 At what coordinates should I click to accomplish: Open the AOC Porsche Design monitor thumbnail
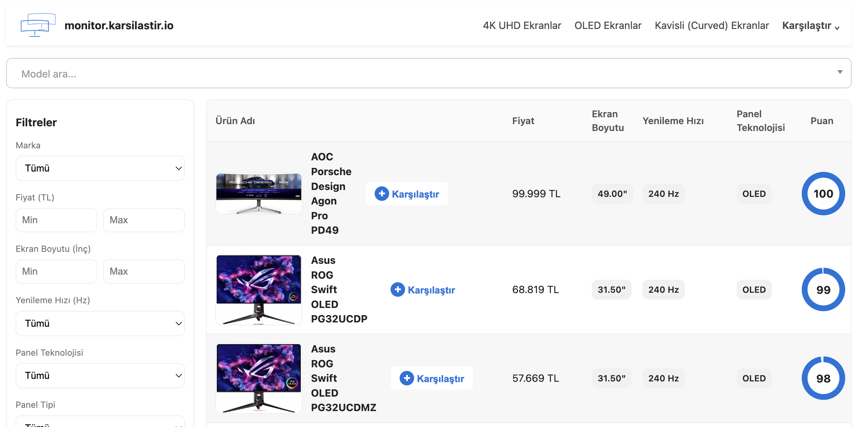pos(259,194)
